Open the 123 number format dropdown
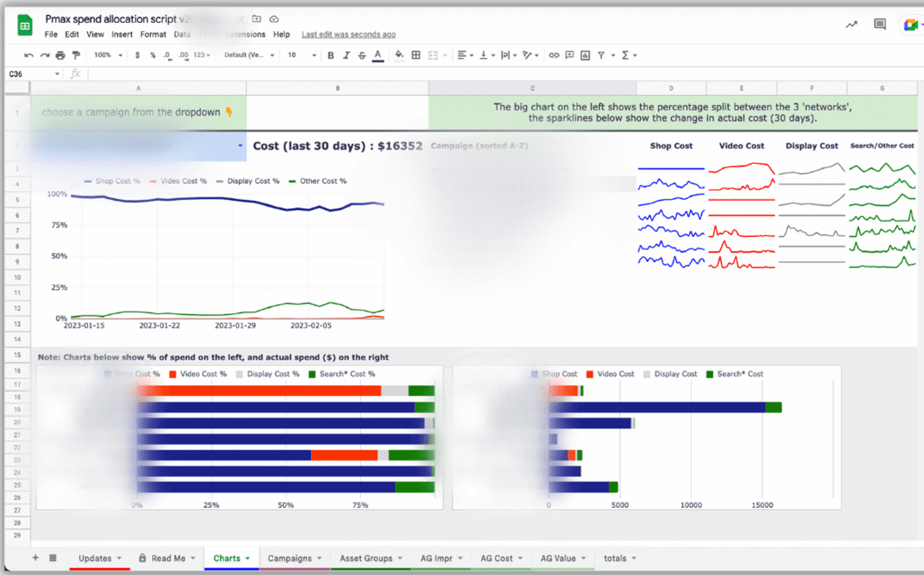 pyautogui.click(x=201, y=55)
